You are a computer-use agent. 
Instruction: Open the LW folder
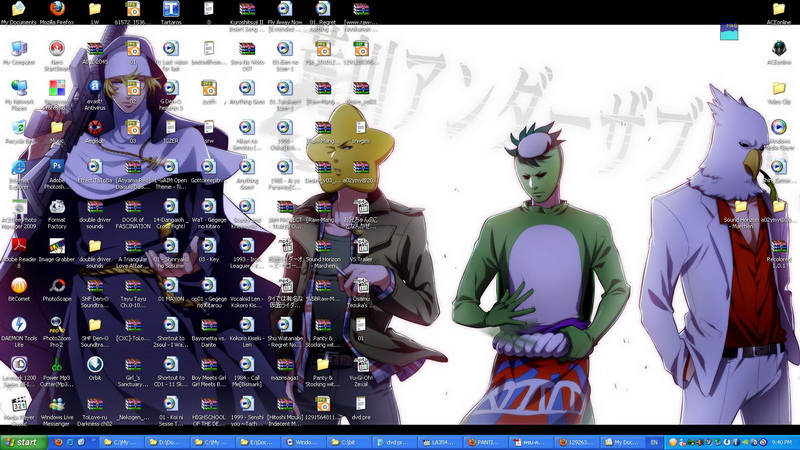pyautogui.click(x=95, y=13)
